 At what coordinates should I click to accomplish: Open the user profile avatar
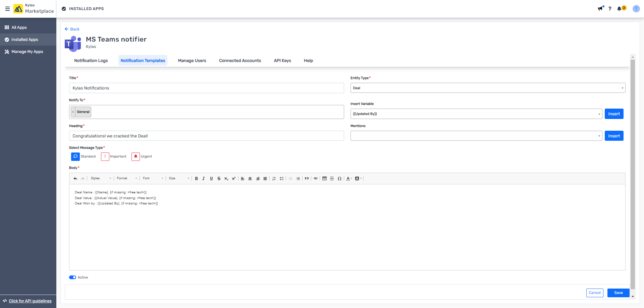coord(636,9)
